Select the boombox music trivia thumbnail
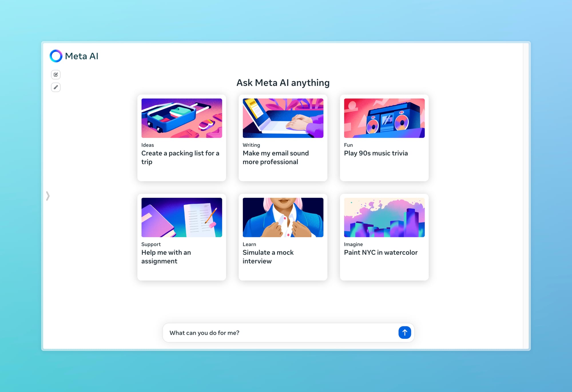Image resolution: width=572 pixels, height=392 pixels. coord(384,118)
